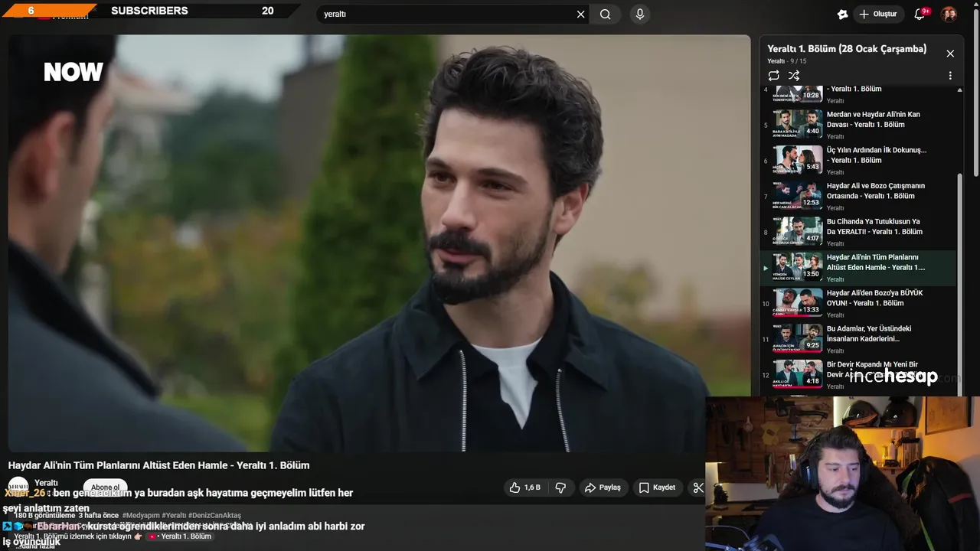
Task: Open thumbnail with 5:43 duration
Action: pyautogui.click(x=798, y=159)
